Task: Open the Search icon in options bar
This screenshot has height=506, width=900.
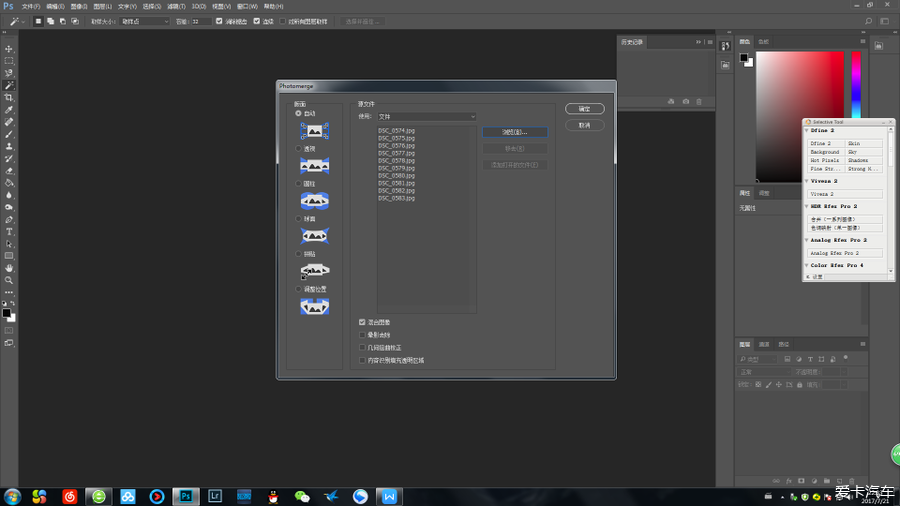Action: (x=868, y=21)
